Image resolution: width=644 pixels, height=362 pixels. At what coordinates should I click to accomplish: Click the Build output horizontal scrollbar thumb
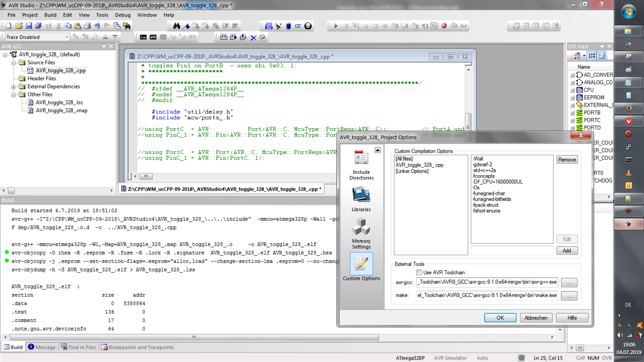point(194,337)
